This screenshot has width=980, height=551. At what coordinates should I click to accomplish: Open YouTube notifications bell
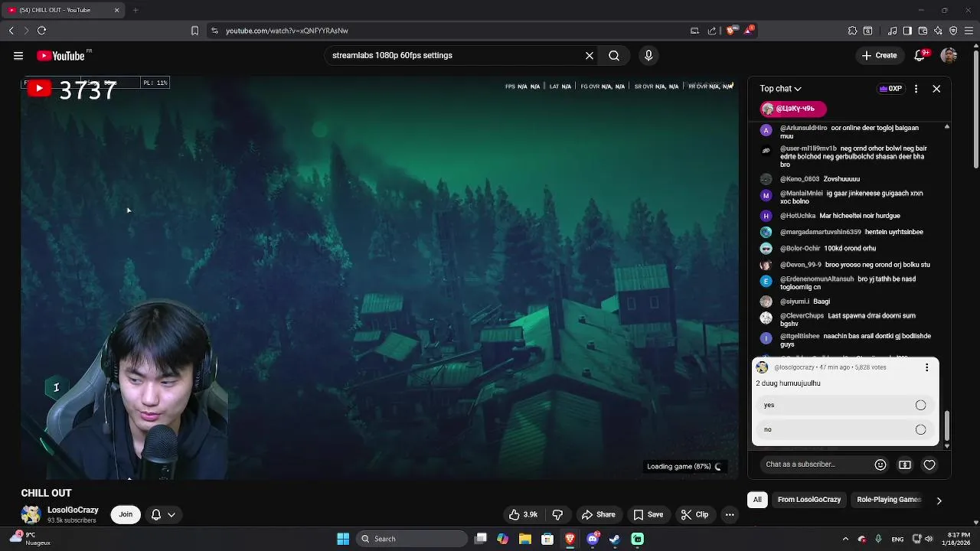tap(921, 55)
